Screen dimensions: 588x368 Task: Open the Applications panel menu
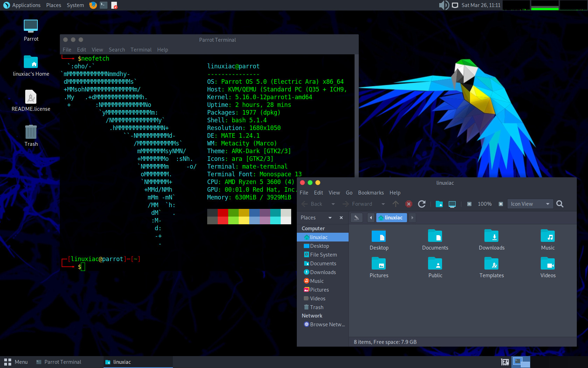(22, 5)
